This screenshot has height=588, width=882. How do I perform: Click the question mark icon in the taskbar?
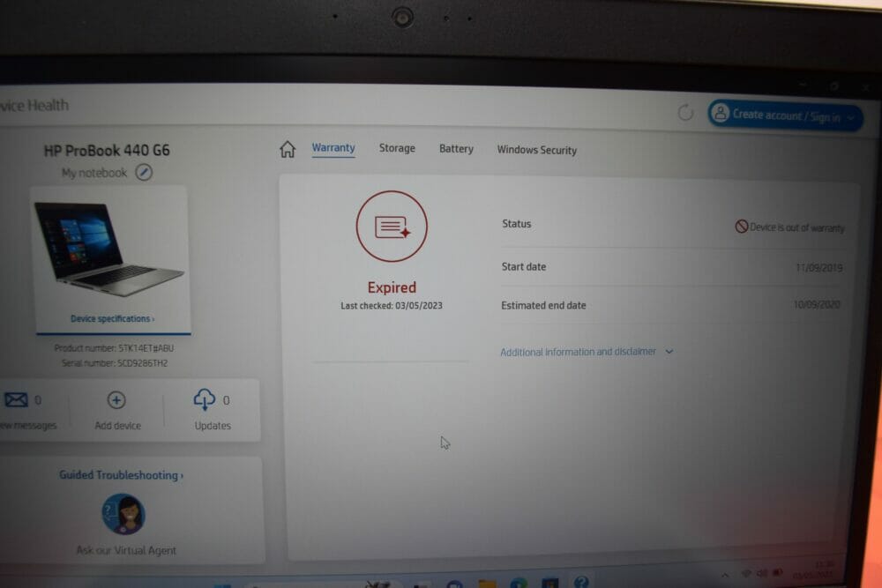pyautogui.click(x=581, y=581)
